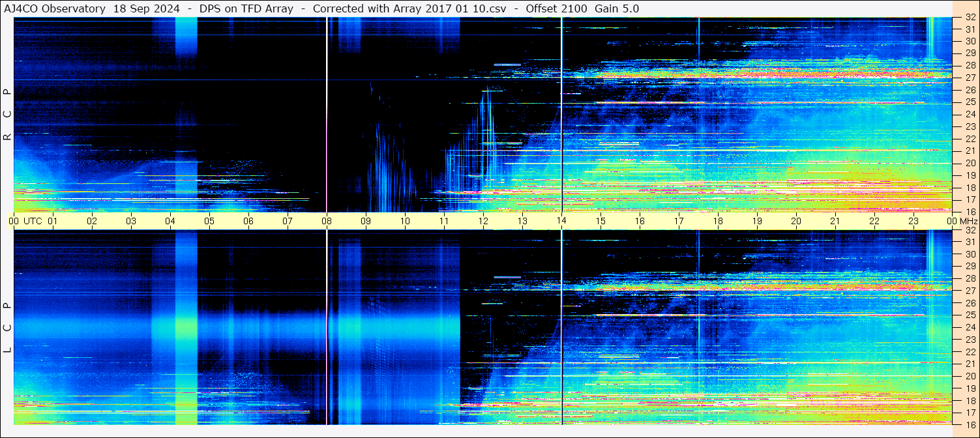Select the 18 hour tick on UTC axis
The height and width of the screenshot is (438, 980).
point(717,221)
